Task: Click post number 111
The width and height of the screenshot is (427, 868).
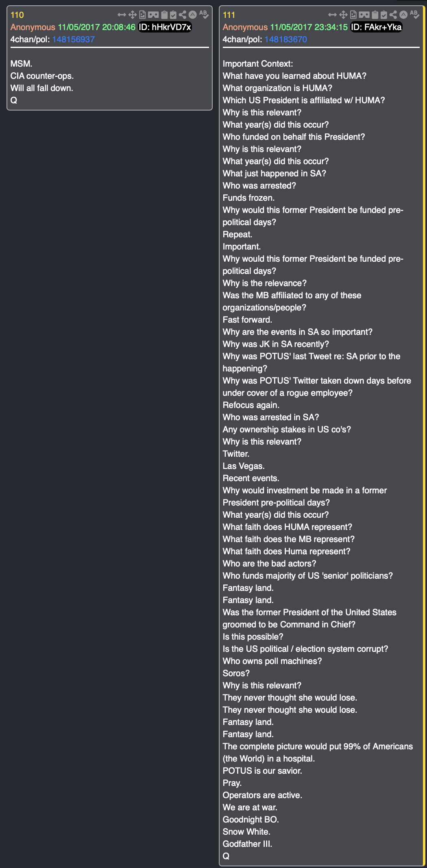Action: click(x=229, y=15)
